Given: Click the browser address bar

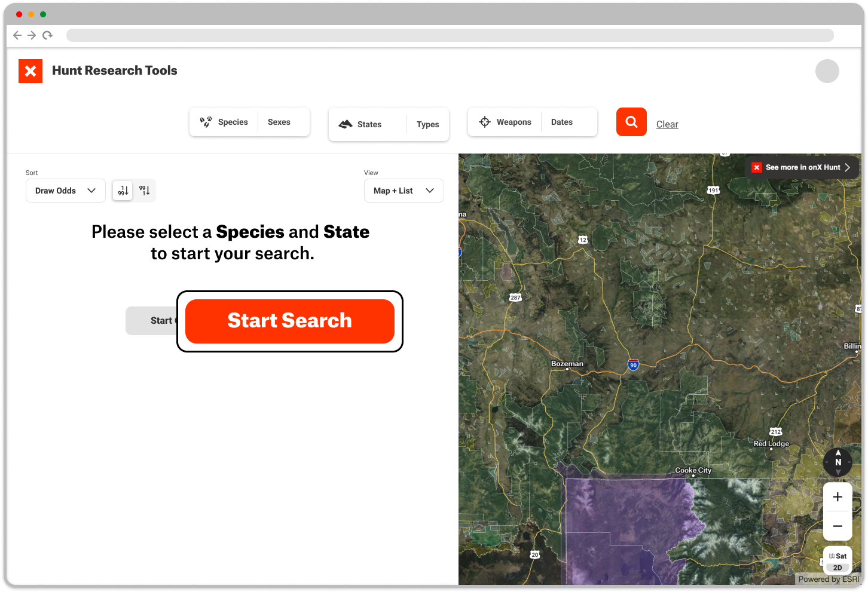Looking at the screenshot, I should pyautogui.click(x=450, y=35).
